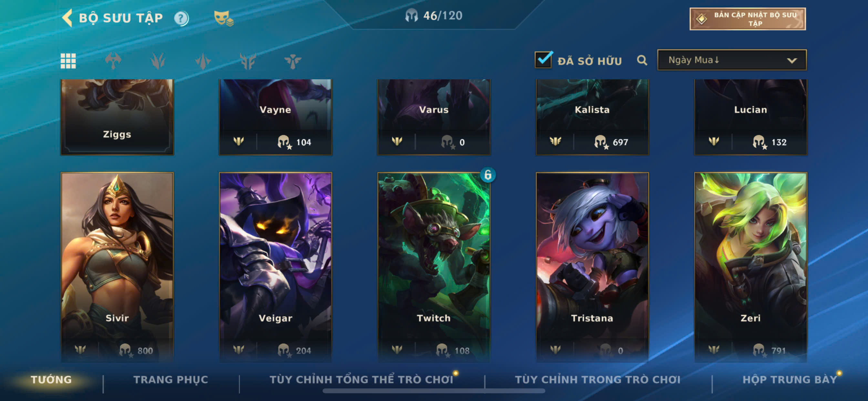Select the second role filter icon
The width and height of the screenshot is (868, 401).
(x=158, y=61)
